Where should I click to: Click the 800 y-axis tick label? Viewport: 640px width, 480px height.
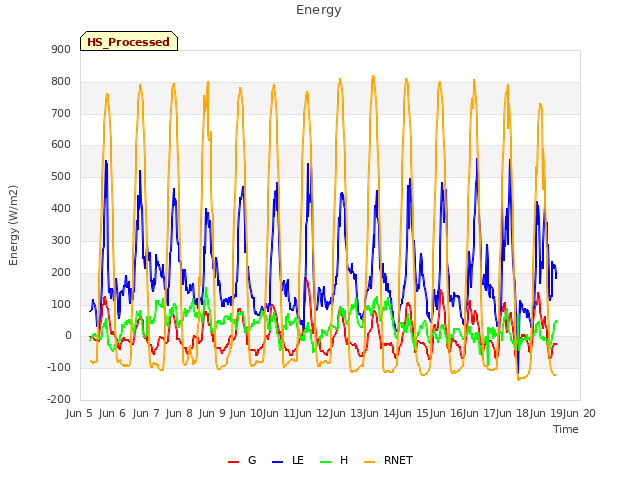click(61, 82)
